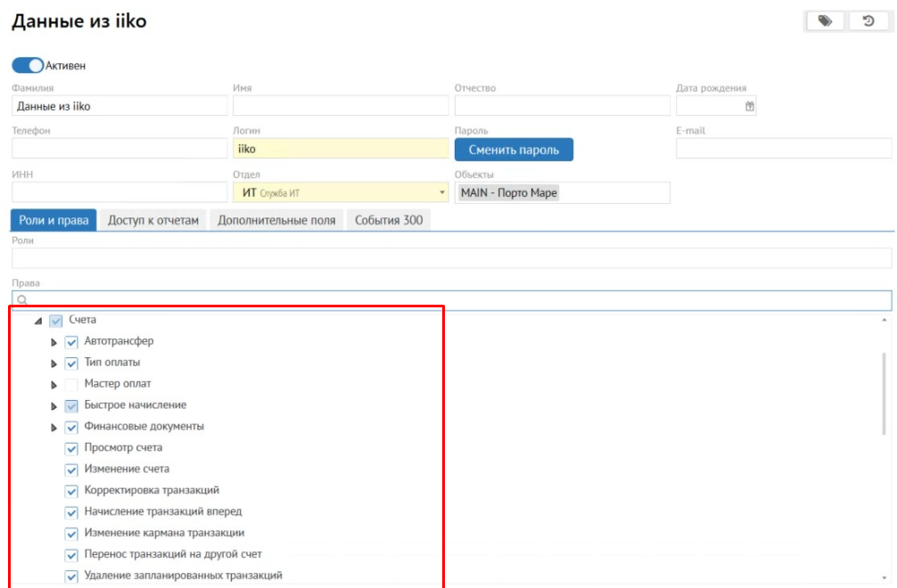Click the E-mail input field
This screenshot has width=897, height=588.
coord(784,149)
